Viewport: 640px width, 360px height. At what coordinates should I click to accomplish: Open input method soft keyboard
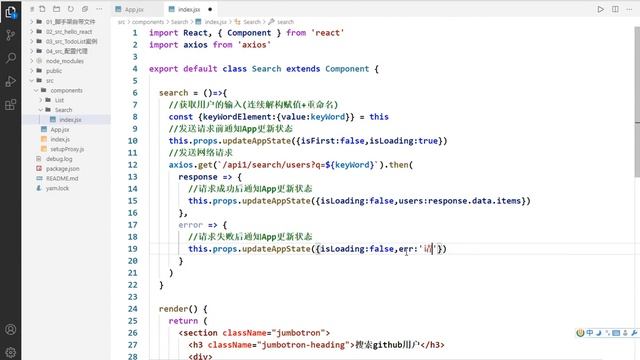tap(616, 333)
